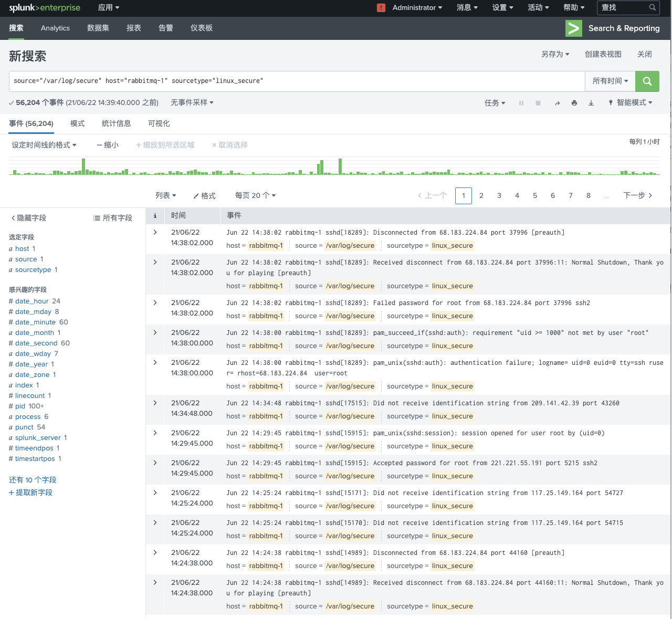This screenshot has width=672, height=619.
Task: Open the 报表 nav tab
Action: (134, 28)
